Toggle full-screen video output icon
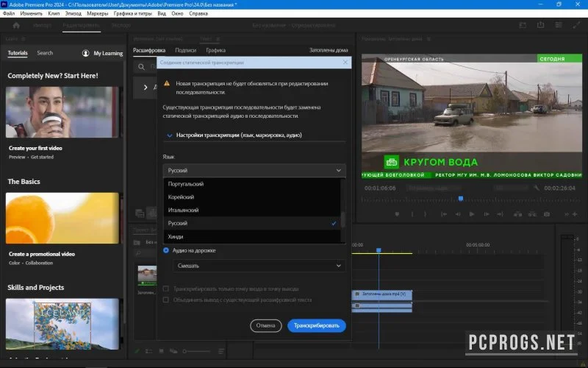Screen dimensions: 588x368 point(576,25)
